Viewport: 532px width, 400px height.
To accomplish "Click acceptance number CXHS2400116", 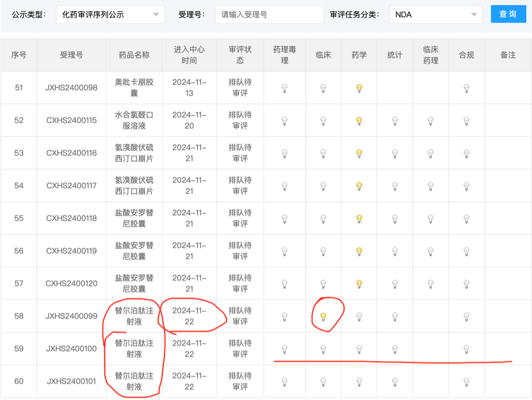I will point(71,153).
